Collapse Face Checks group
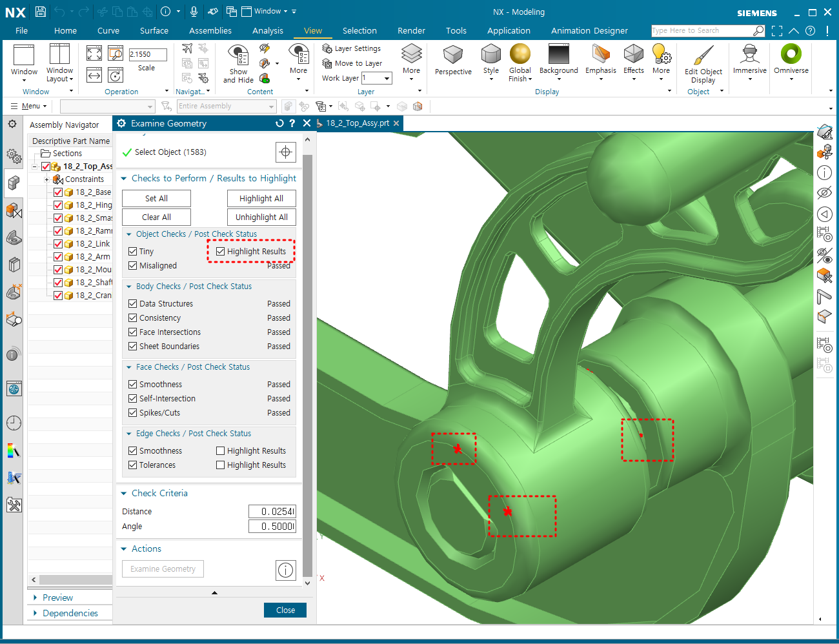The width and height of the screenshot is (839, 644). click(129, 367)
